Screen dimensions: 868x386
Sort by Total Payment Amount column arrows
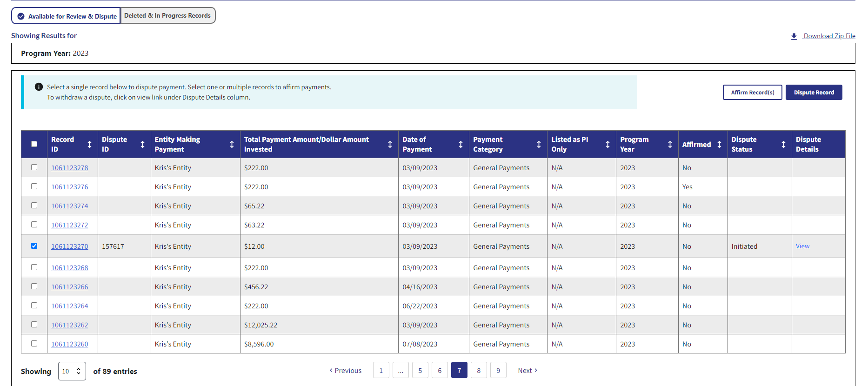[x=390, y=145]
